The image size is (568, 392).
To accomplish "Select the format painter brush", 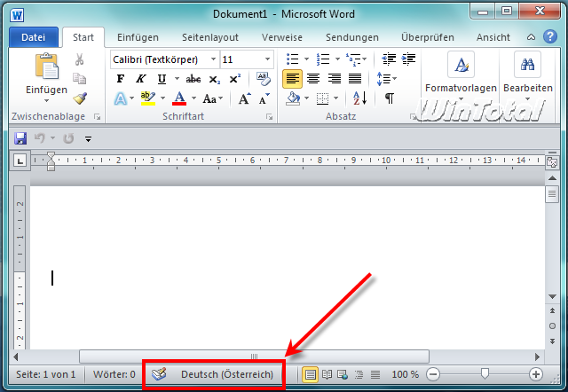I will click(x=80, y=98).
